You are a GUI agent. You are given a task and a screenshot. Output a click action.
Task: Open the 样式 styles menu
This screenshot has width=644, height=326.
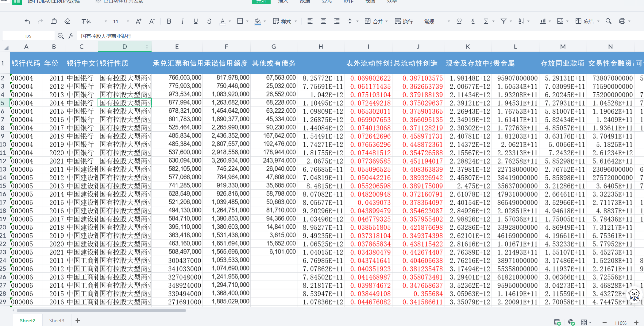[285, 21]
